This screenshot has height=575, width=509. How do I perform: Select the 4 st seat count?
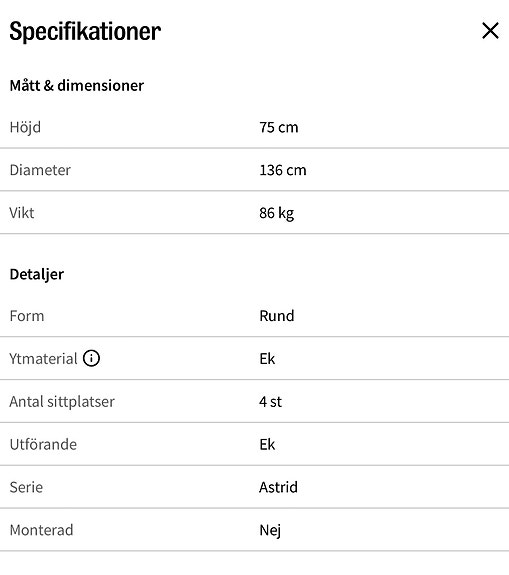click(x=270, y=402)
